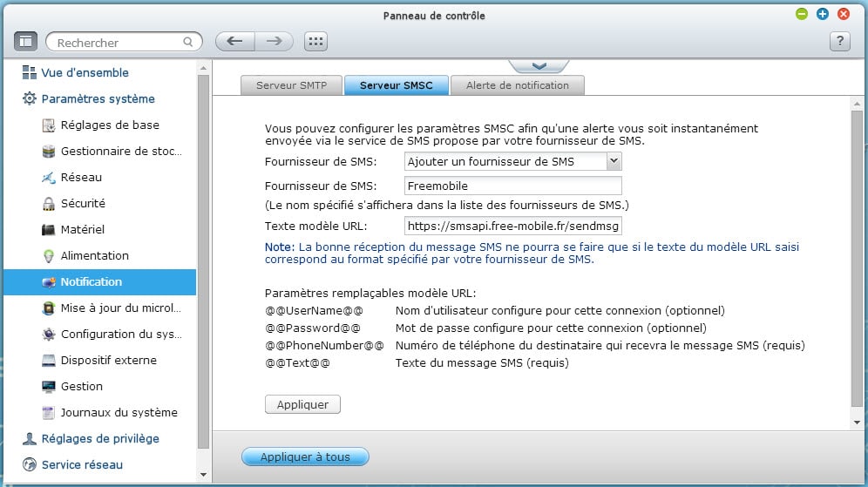This screenshot has width=868, height=487.
Task: Toggle the sidebar panel view icon
Action: tap(26, 41)
